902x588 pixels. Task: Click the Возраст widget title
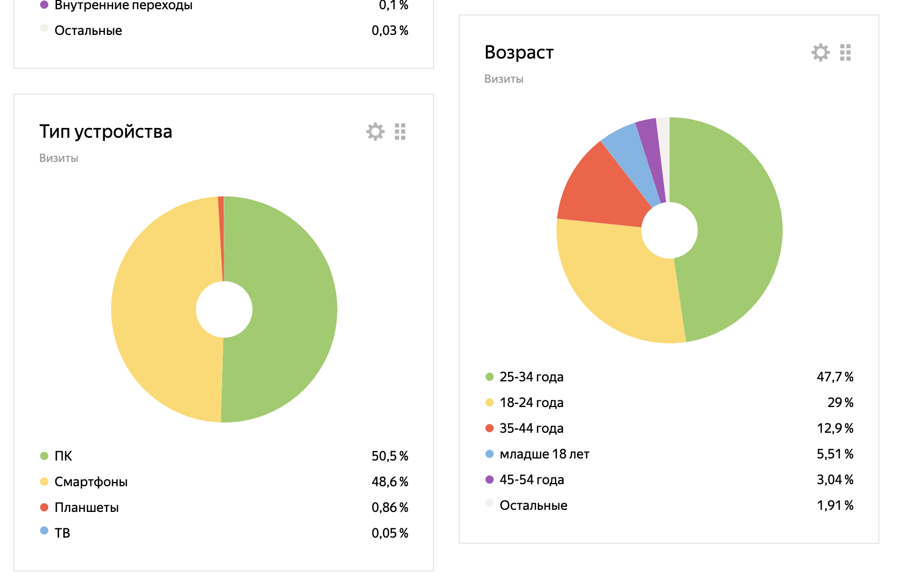(x=519, y=52)
